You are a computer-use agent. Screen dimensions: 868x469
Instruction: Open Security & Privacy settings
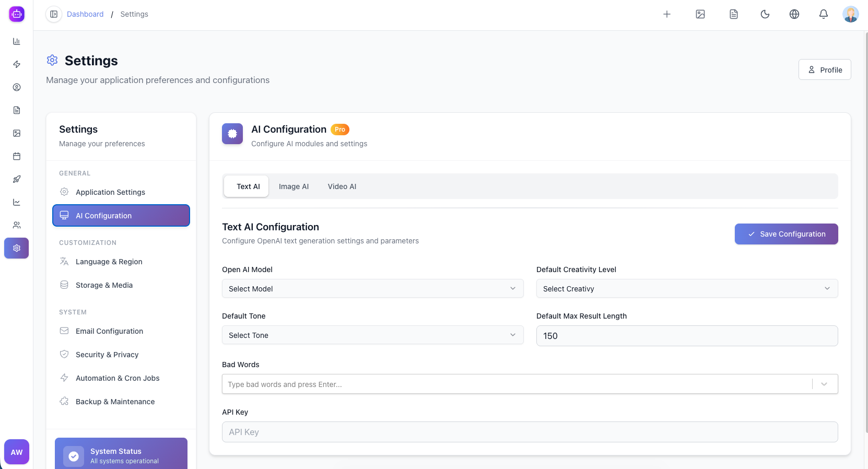[x=107, y=355]
